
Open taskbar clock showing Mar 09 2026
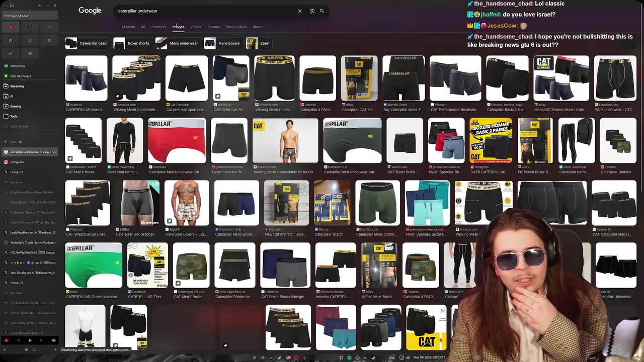click(429, 358)
